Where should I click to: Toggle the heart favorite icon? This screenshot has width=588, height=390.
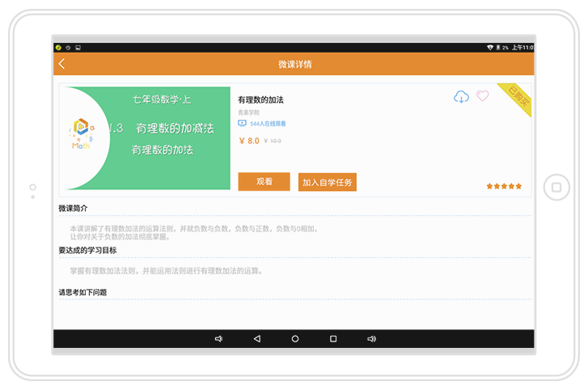482,96
